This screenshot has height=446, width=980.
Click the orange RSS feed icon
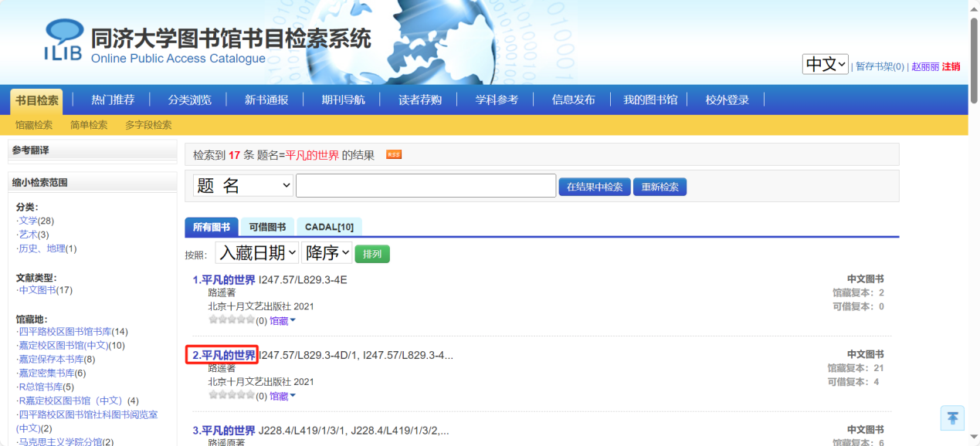click(394, 154)
